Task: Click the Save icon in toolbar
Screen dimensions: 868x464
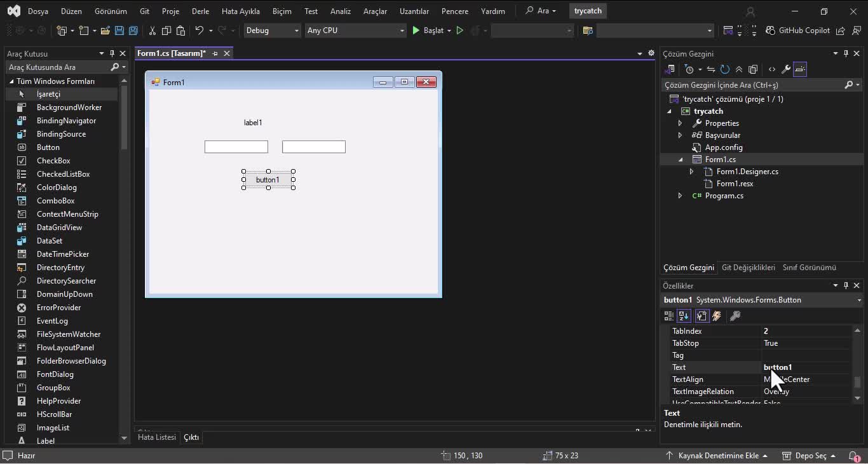Action: click(x=119, y=31)
